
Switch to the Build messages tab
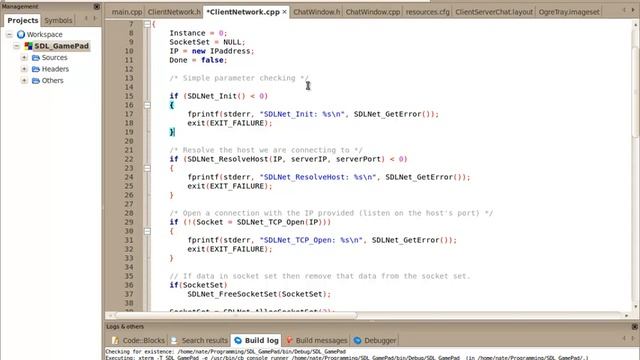click(x=316, y=340)
